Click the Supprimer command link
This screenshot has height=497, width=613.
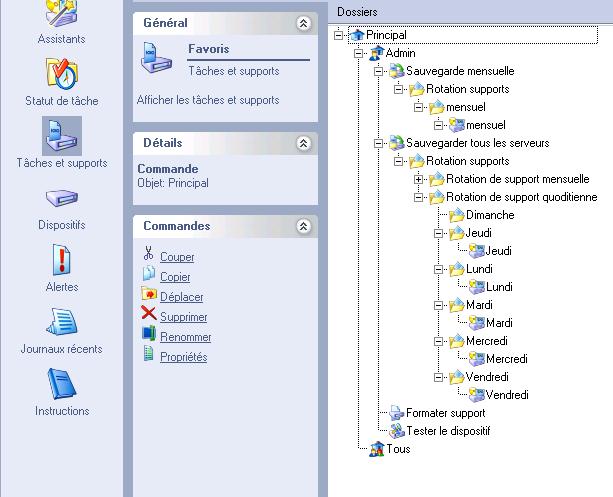tap(183, 317)
